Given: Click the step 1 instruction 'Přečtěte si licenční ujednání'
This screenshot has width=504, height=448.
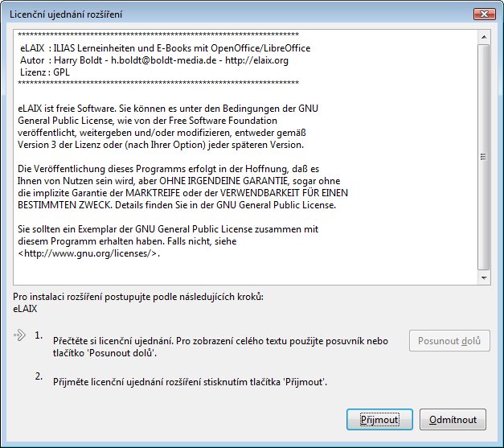Looking at the screenshot, I should point(220,347).
